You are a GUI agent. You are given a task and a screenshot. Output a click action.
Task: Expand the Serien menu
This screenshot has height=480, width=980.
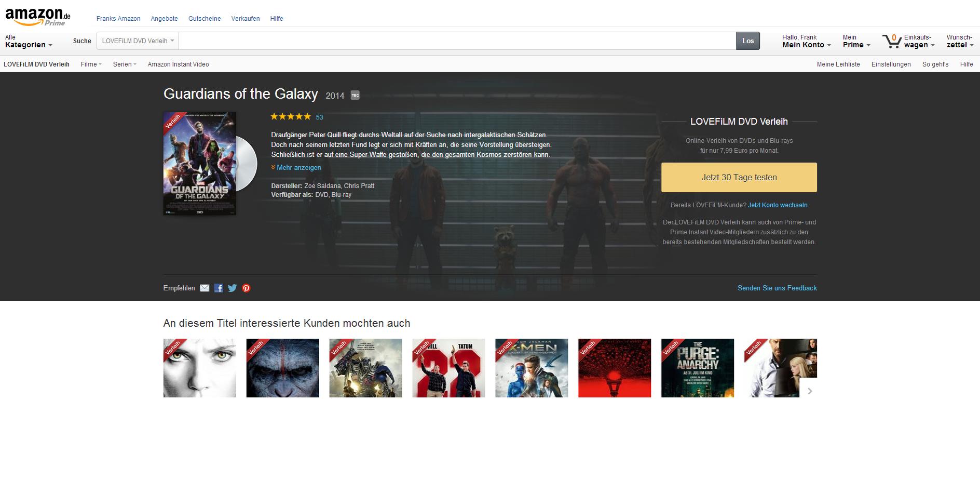125,64
